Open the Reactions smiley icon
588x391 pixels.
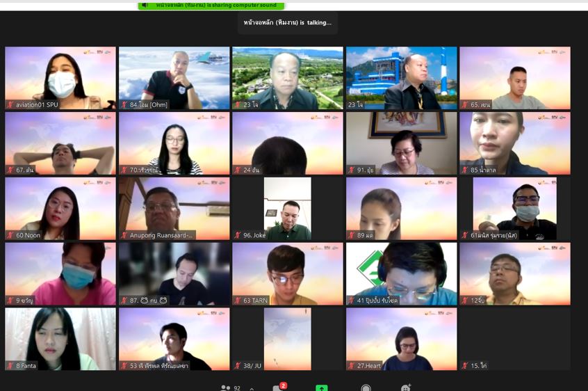406,388
